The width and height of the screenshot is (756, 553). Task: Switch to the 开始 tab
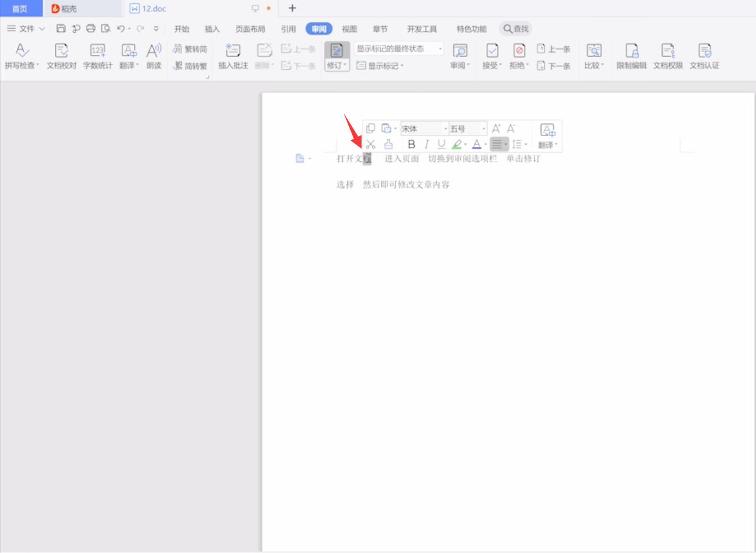pyautogui.click(x=182, y=29)
